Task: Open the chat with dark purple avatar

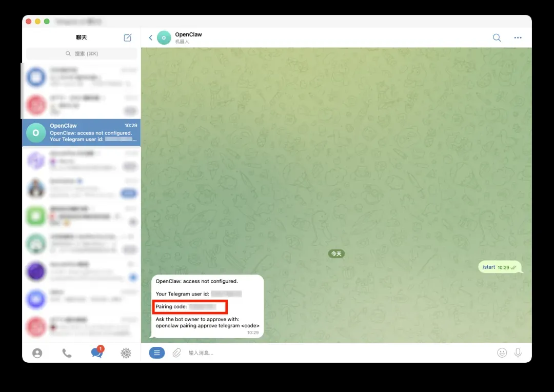Action: pyautogui.click(x=81, y=271)
